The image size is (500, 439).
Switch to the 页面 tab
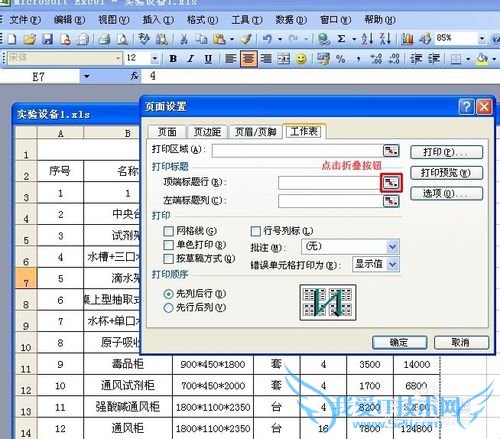point(167,132)
